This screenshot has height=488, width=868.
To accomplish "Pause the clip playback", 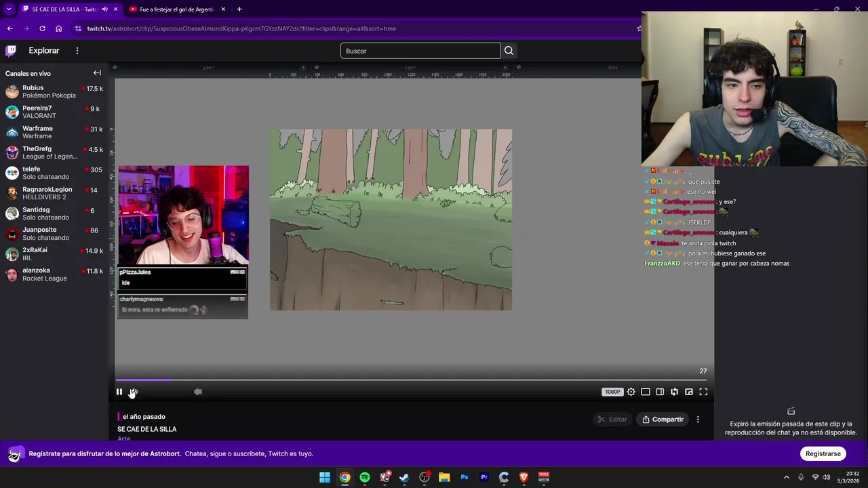I will tap(119, 392).
